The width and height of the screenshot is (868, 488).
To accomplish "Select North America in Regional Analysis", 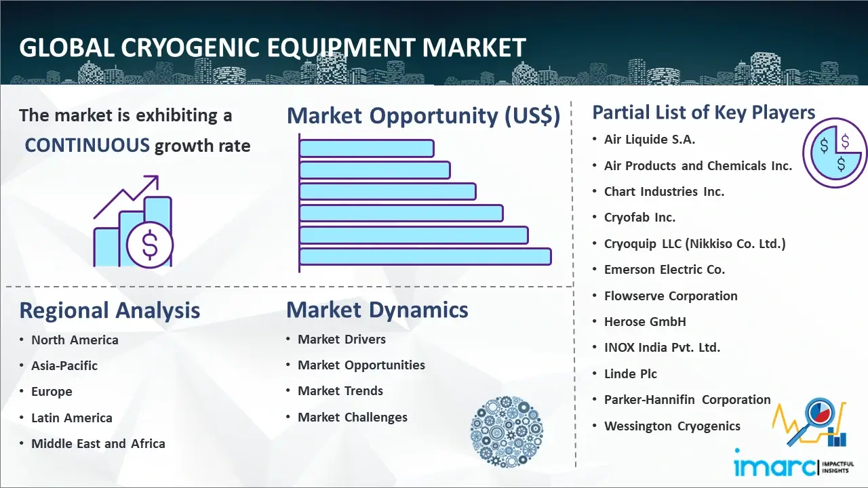I will tap(75, 340).
